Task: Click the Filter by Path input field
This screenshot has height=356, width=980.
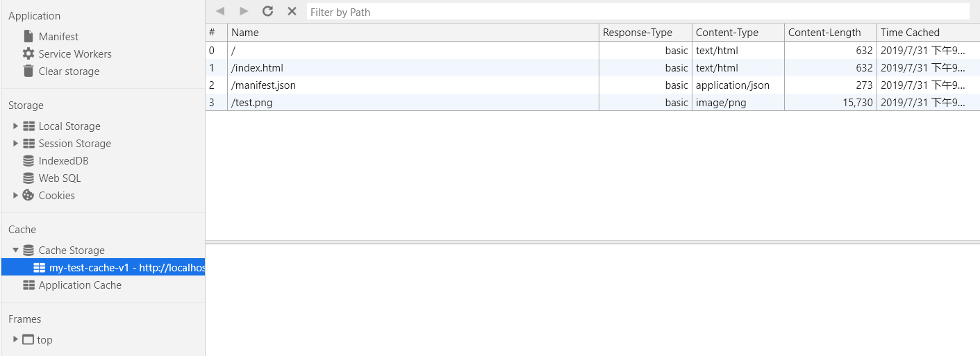Action: click(x=638, y=12)
